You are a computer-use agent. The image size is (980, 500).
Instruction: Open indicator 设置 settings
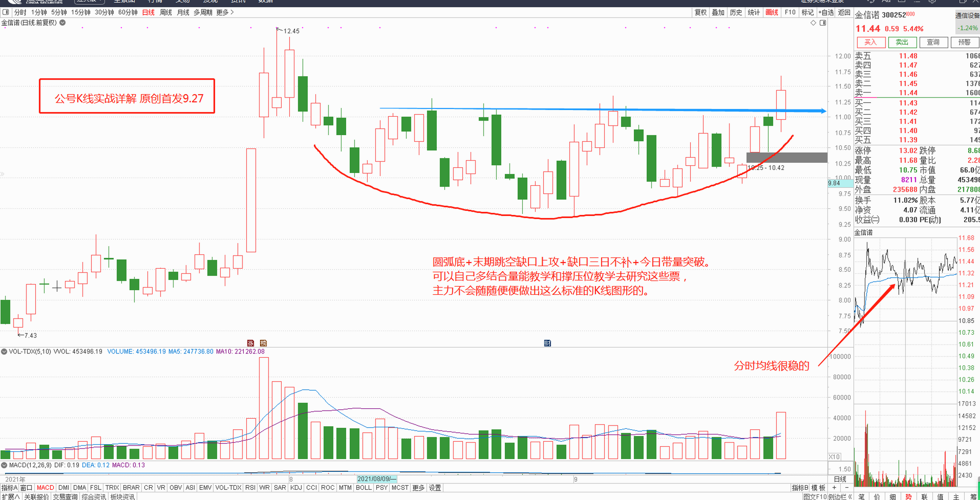pos(435,487)
